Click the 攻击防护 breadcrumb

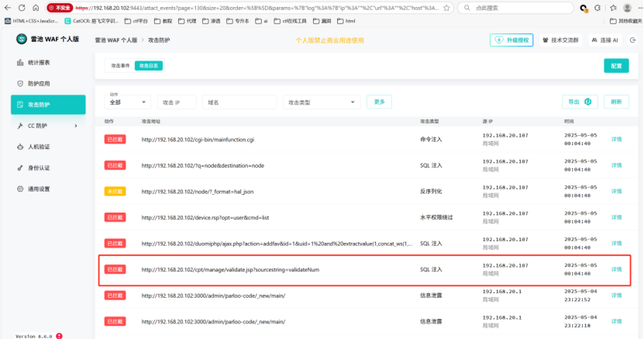click(159, 40)
